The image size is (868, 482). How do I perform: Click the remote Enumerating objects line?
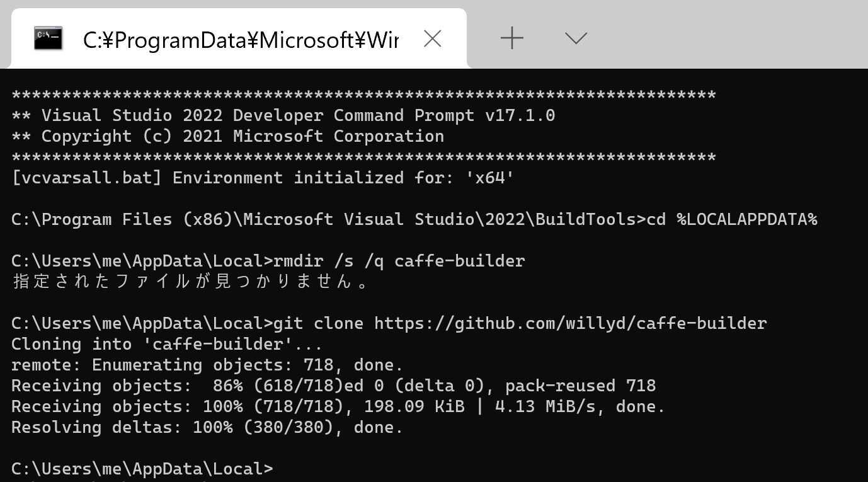coord(207,365)
